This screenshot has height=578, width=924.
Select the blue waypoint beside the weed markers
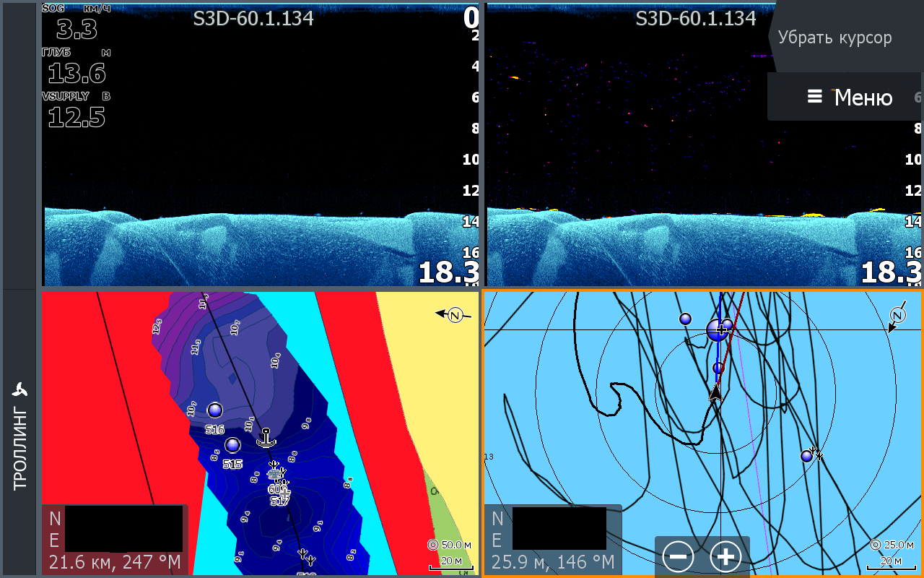click(806, 456)
